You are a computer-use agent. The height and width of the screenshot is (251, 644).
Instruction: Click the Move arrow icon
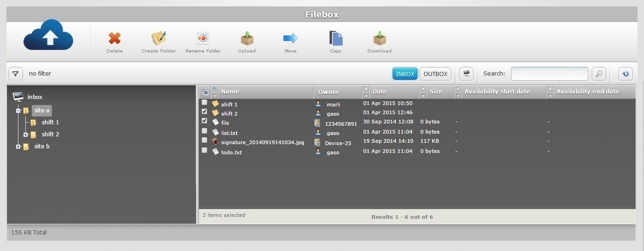pyautogui.click(x=290, y=38)
